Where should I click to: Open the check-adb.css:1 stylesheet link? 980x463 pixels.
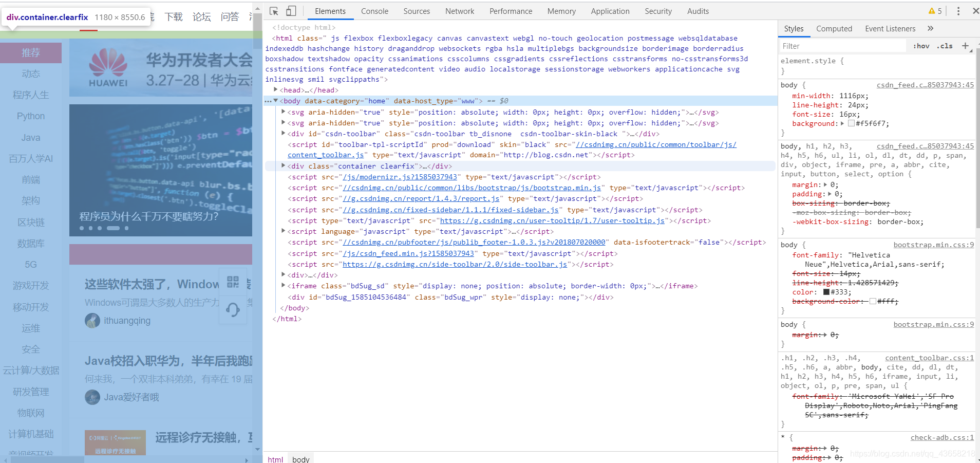pyautogui.click(x=942, y=438)
